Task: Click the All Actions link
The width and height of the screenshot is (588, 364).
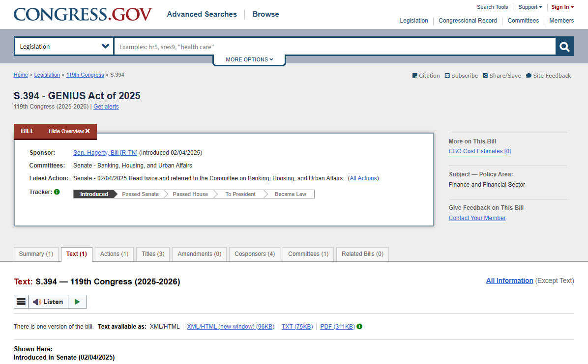Action: click(363, 178)
